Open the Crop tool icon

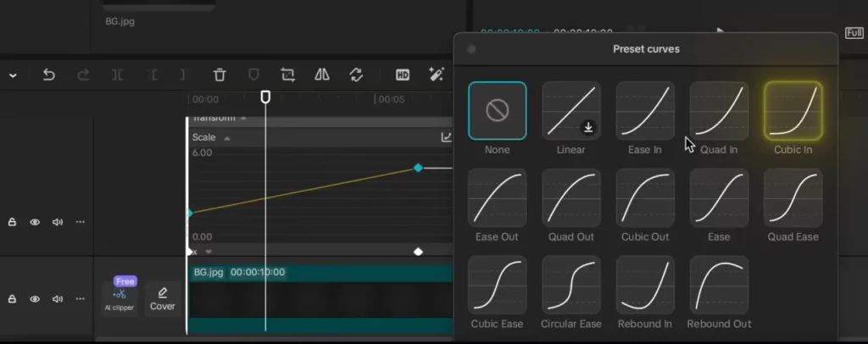coord(288,75)
